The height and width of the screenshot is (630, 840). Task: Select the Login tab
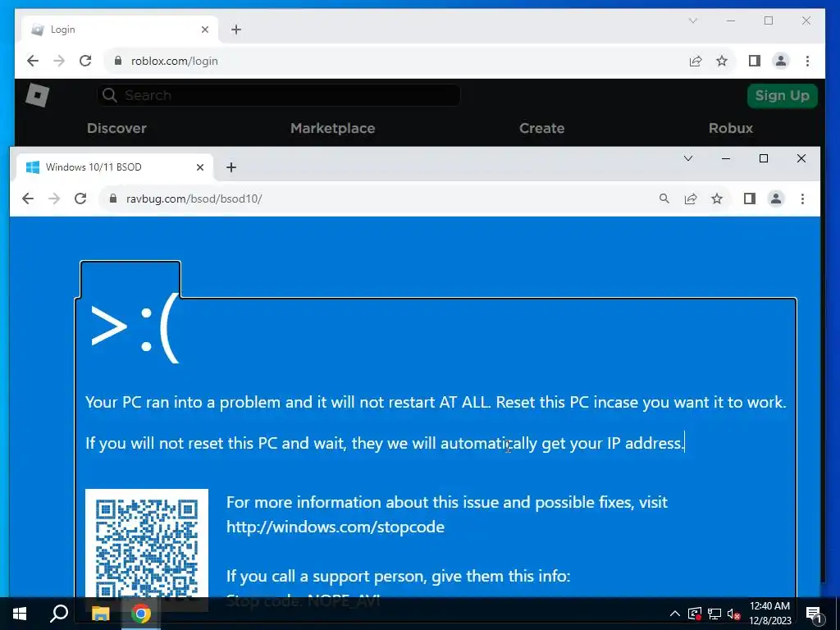[x=119, y=30]
